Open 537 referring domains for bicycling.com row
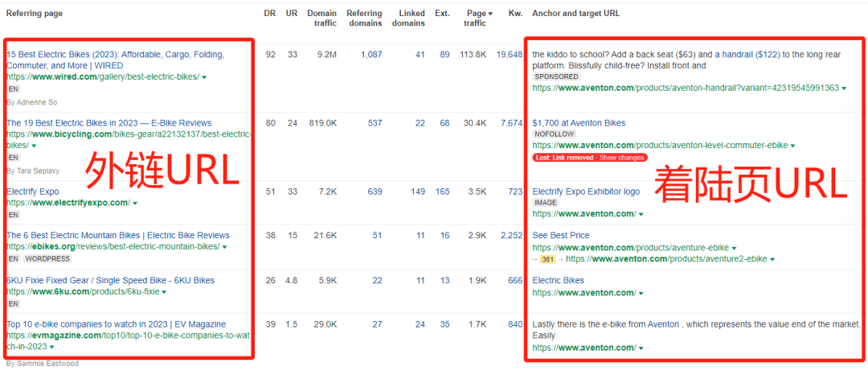The width and height of the screenshot is (868, 371). pyautogui.click(x=375, y=123)
